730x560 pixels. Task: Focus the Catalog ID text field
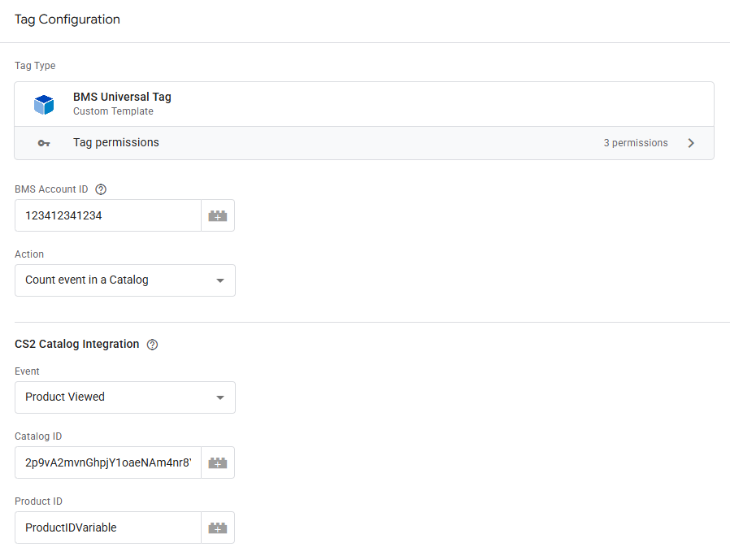click(108, 462)
